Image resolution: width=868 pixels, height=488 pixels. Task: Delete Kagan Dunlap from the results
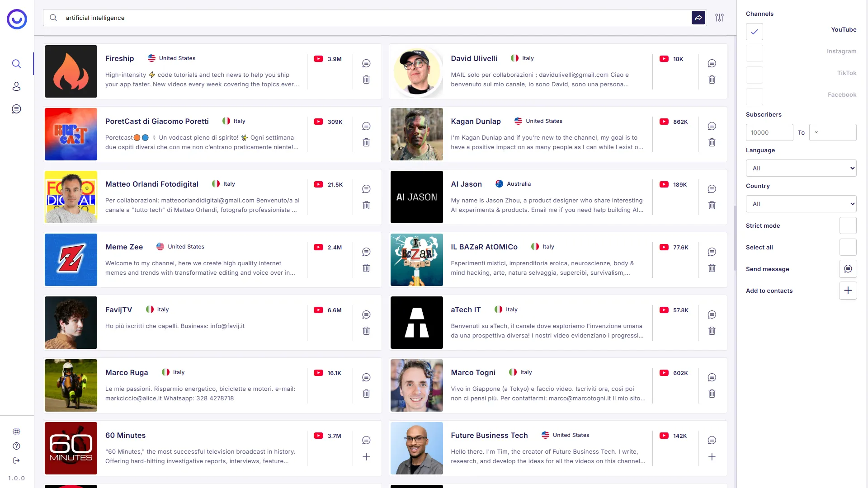712,142
